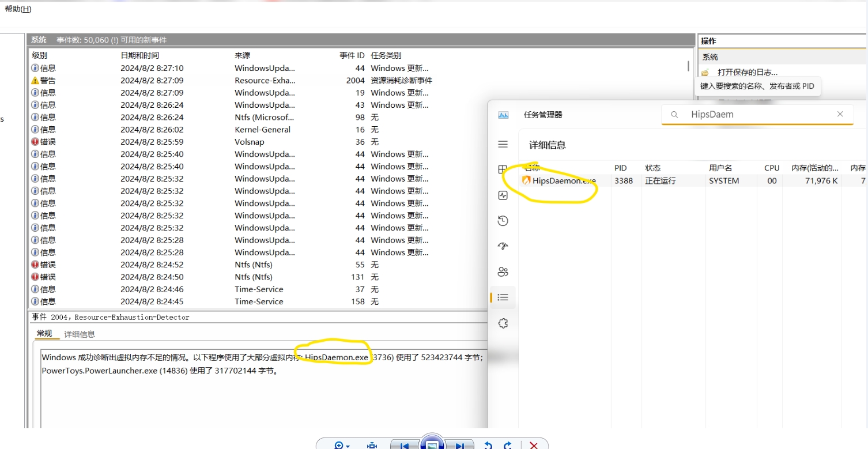Switch to the 详细信息 tab in Event Viewer

point(80,334)
